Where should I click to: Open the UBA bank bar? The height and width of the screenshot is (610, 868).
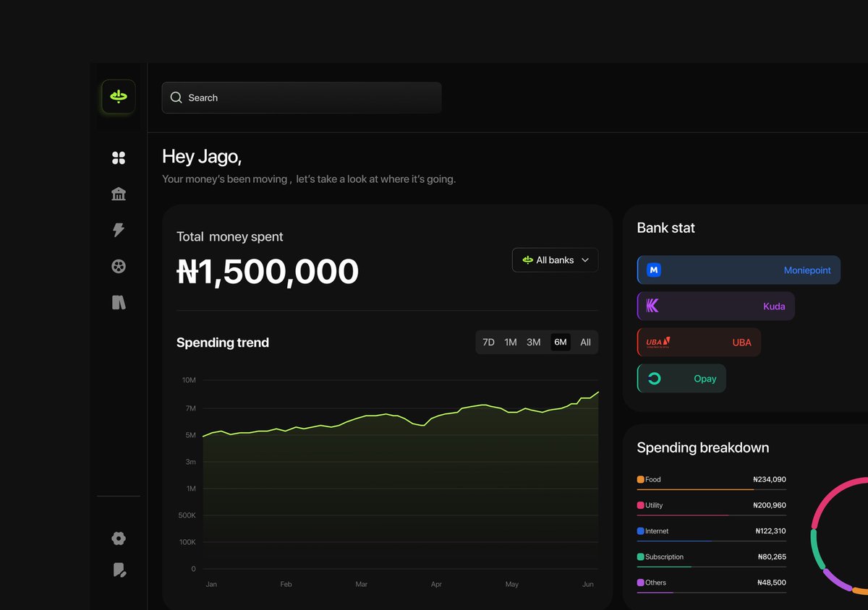pos(699,342)
